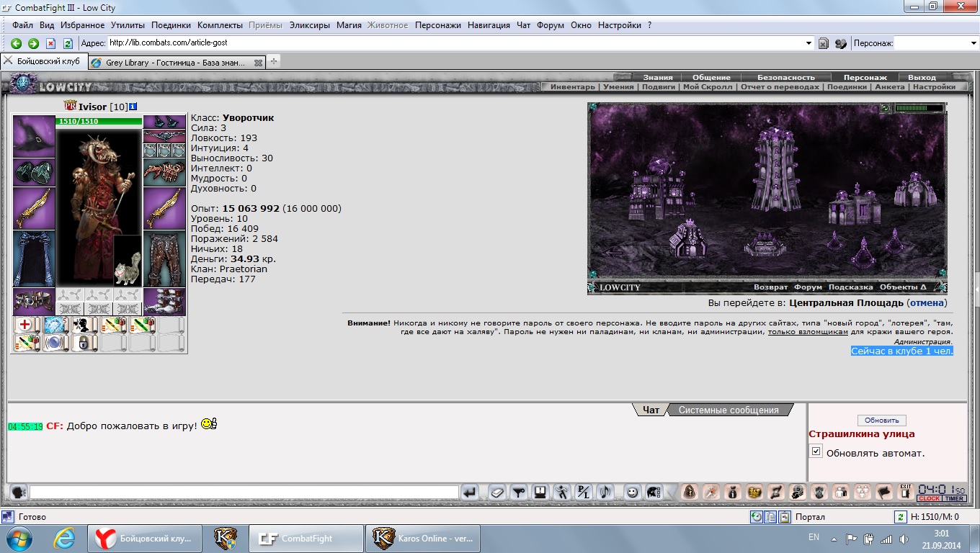Open smileys picker in chat toolbar
Viewport: 980px width, 553px height.
632,493
